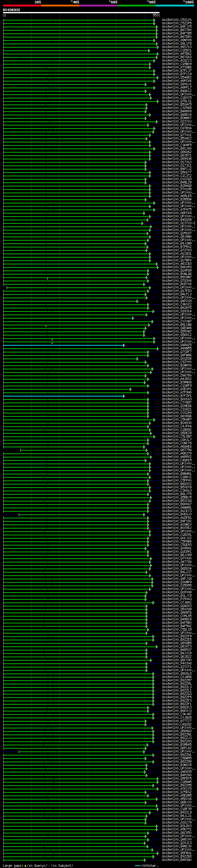Select the UniRef100_C1EBX1 label
Screen dimensions: 197x868
point(177,50)
